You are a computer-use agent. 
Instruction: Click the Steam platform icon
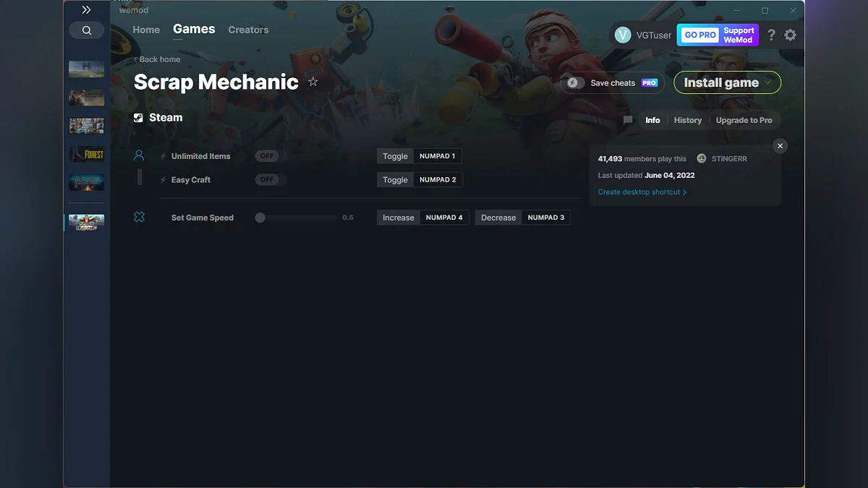138,117
